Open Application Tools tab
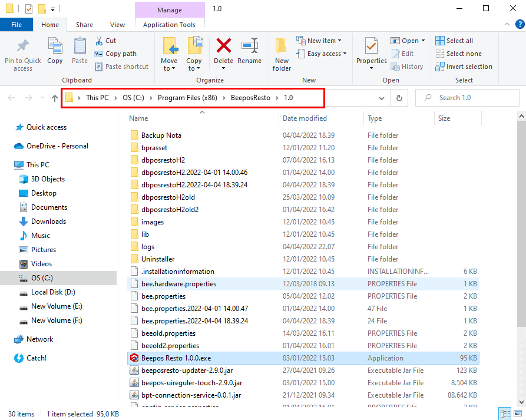 (170, 25)
